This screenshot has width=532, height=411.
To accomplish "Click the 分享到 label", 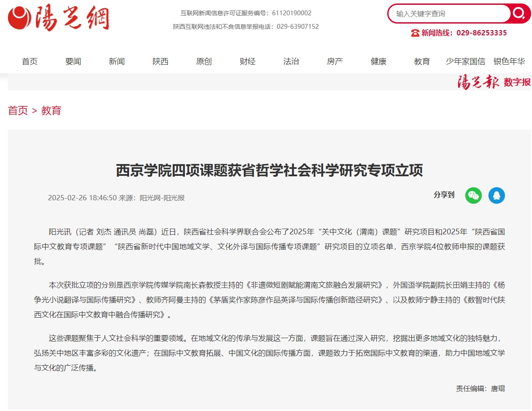I will [x=444, y=195].
